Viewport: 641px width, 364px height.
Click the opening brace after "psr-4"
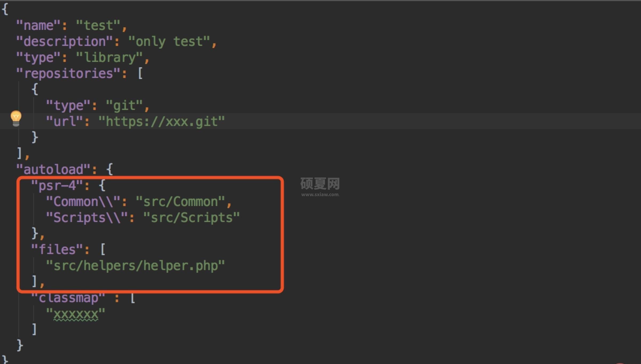[x=102, y=185]
